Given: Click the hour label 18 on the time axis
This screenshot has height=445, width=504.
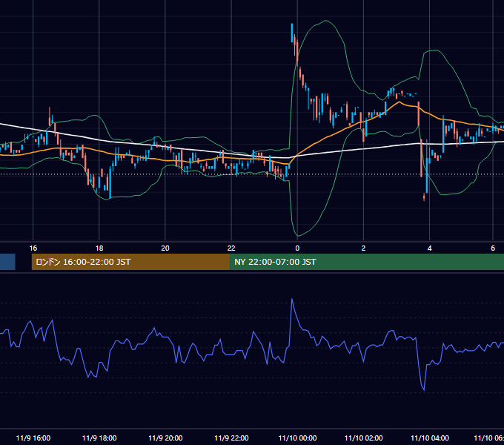Looking at the screenshot, I should [99, 248].
